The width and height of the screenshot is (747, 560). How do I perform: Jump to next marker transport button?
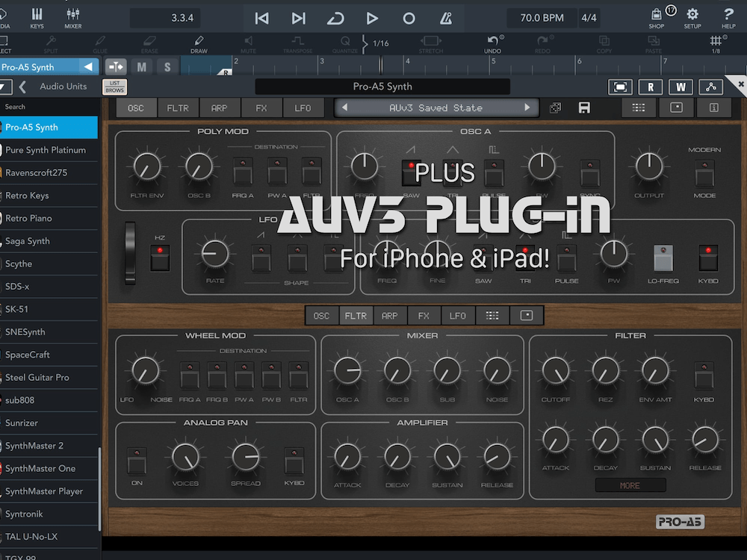(298, 18)
